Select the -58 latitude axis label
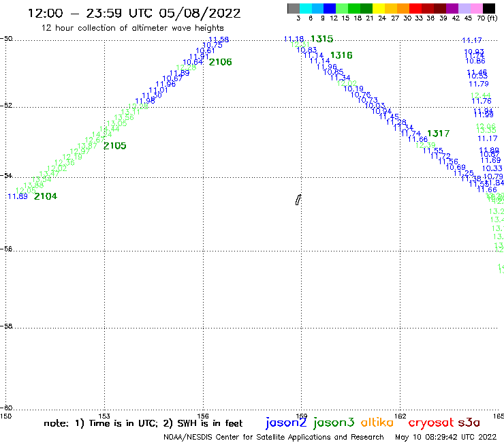 coord(6,326)
